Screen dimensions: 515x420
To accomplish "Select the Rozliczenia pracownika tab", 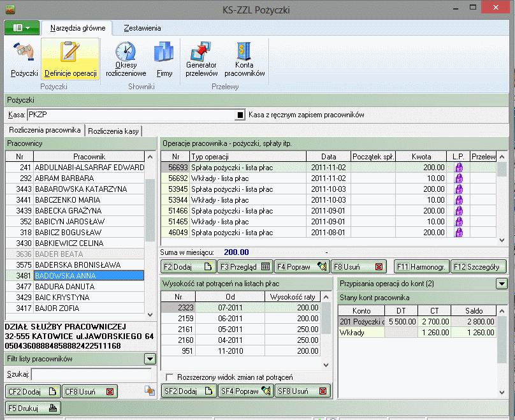I will click(x=45, y=130).
